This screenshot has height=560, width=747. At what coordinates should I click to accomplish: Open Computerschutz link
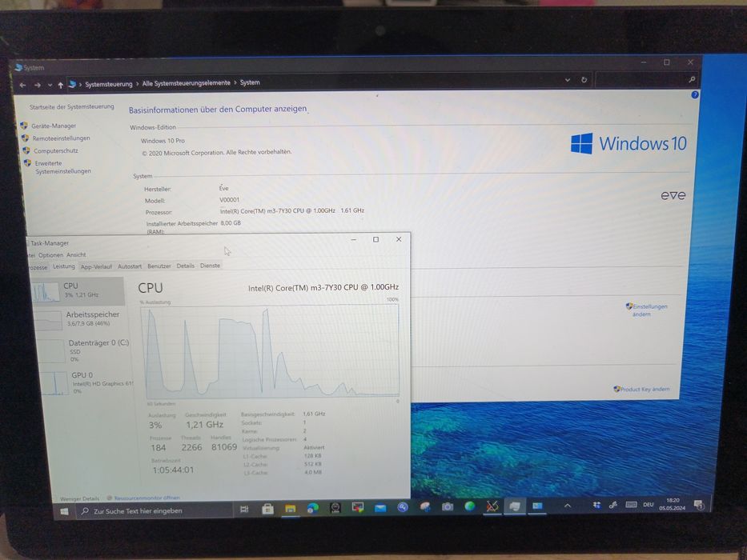tap(56, 151)
